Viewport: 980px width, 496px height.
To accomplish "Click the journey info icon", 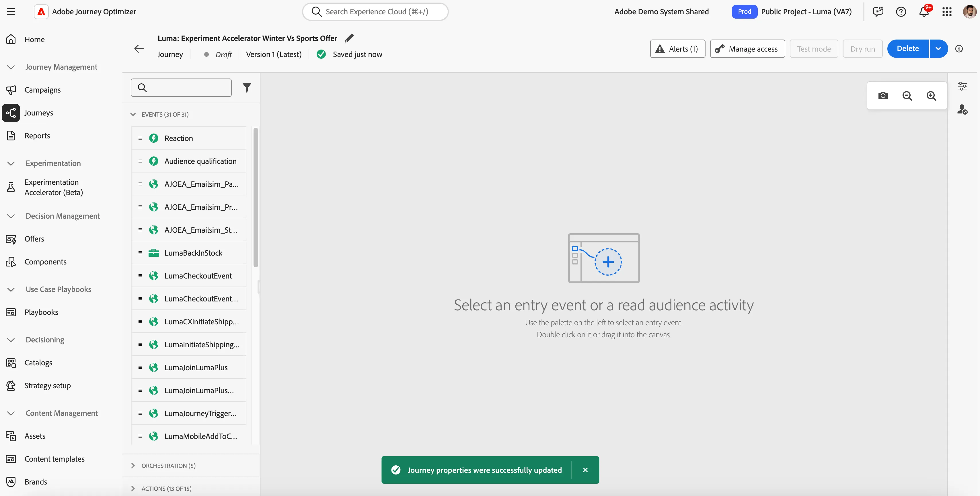I will tap(959, 49).
